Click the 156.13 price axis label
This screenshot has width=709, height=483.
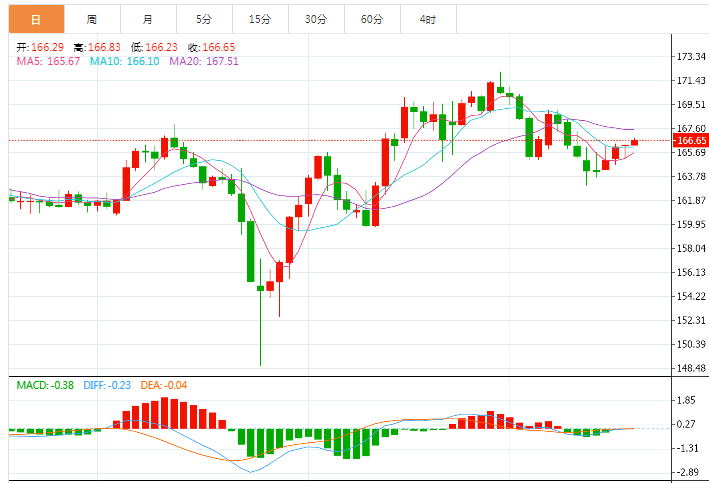[690, 272]
